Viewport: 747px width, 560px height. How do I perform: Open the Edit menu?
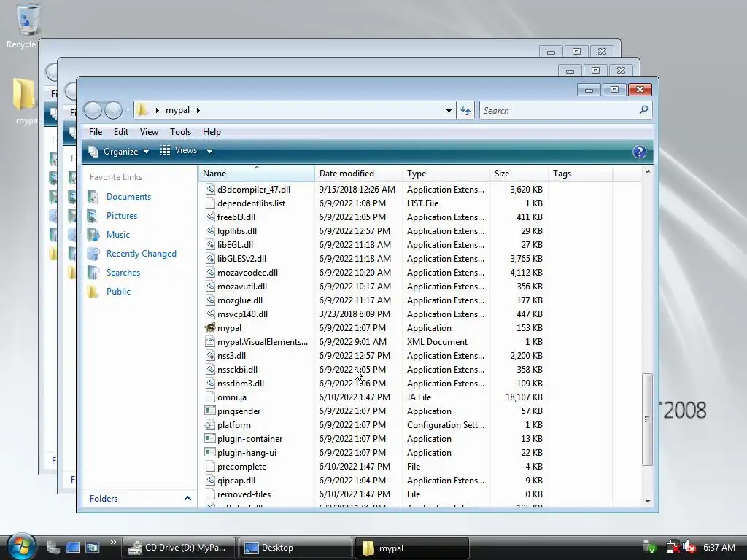[121, 132]
